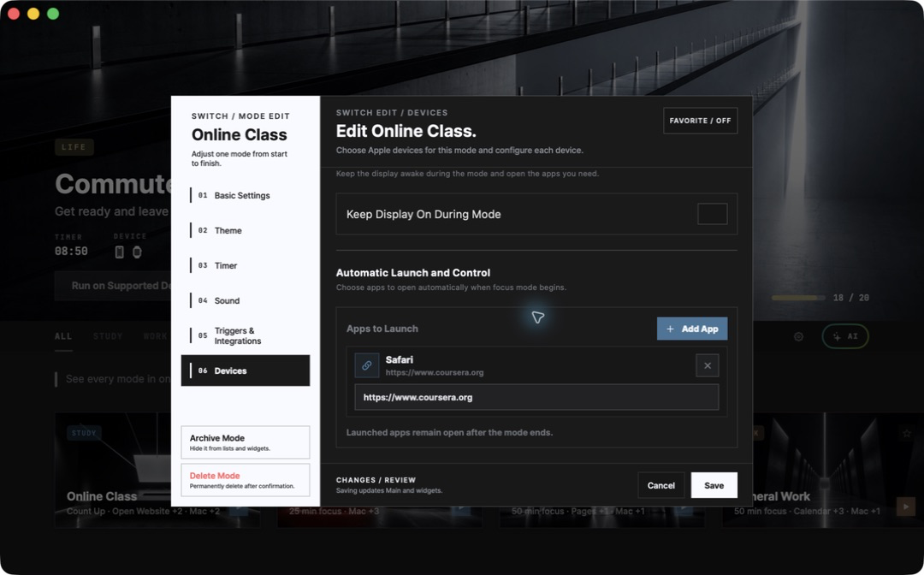Viewport: 924px width, 575px height.
Task: Save the mode changes
Action: [x=714, y=485]
